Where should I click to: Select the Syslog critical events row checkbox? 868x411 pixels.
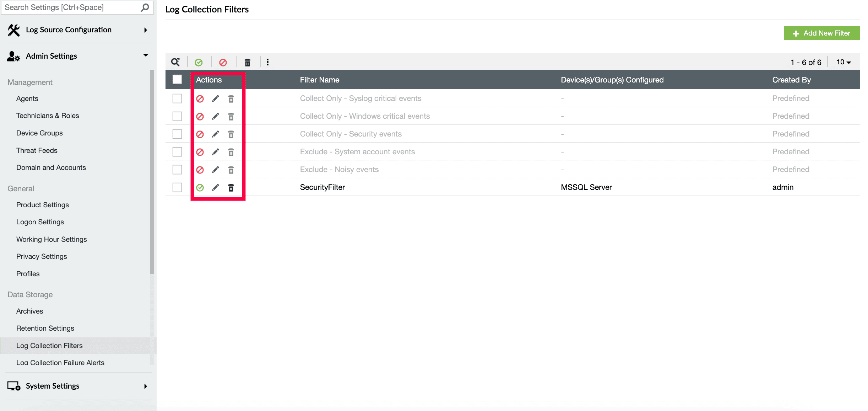pyautogui.click(x=177, y=98)
